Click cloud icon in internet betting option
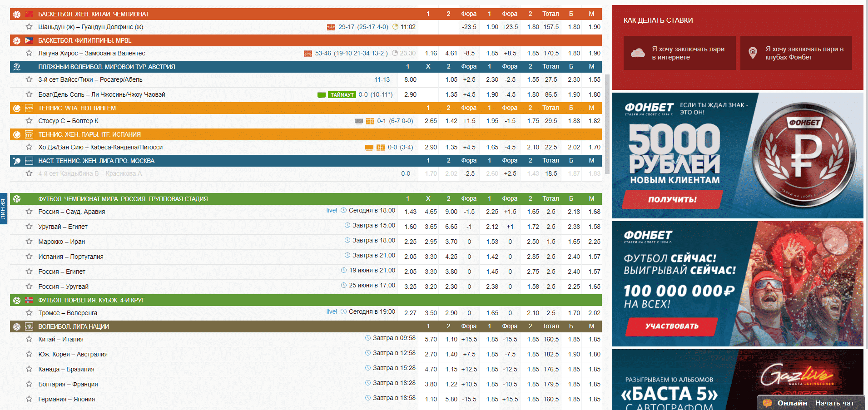The image size is (868, 410). pyautogui.click(x=638, y=53)
